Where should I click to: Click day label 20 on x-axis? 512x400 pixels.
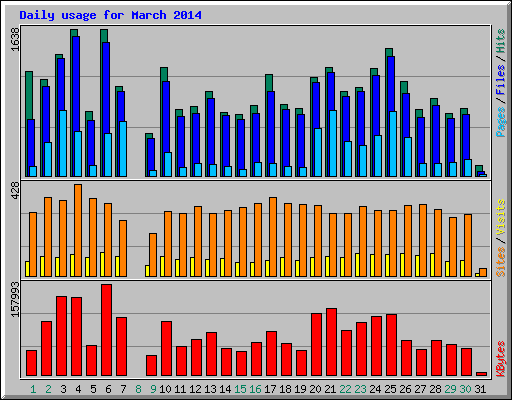[x=315, y=389]
